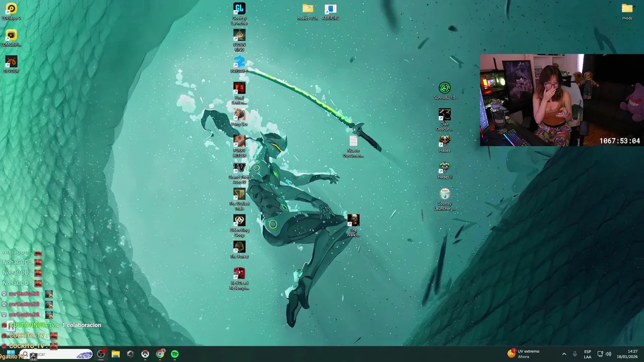Image resolution: width=644 pixels, height=362 pixels.
Task: Select the Elden Ring Coop shortcut
Action: [x=239, y=226]
